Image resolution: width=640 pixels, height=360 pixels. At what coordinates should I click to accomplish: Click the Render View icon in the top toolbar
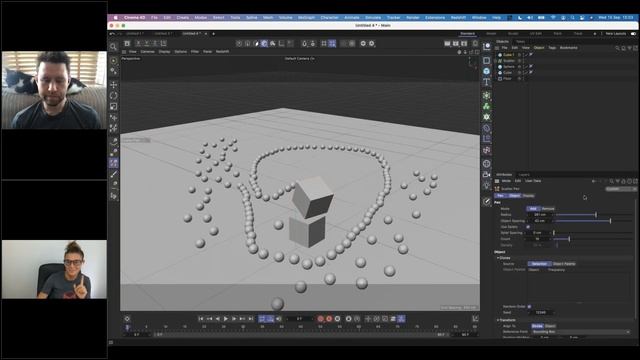coord(447,43)
